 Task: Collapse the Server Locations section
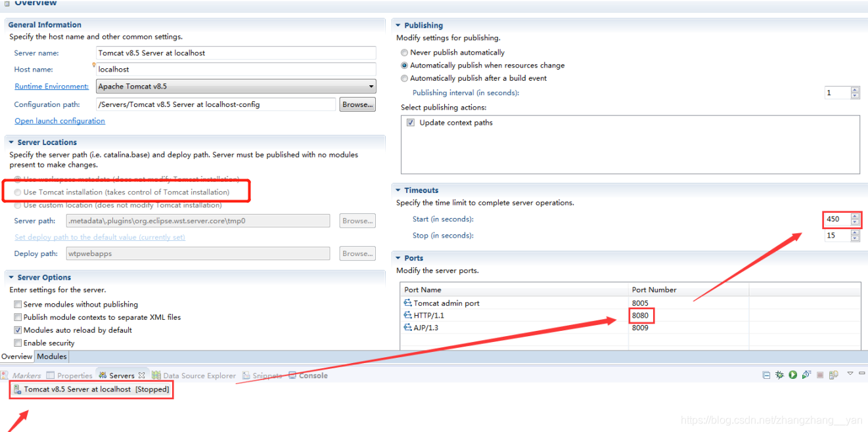tap(11, 142)
